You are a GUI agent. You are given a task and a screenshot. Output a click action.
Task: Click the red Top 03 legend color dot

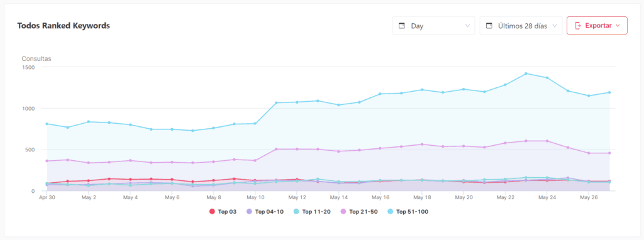pyautogui.click(x=212, y=212)
